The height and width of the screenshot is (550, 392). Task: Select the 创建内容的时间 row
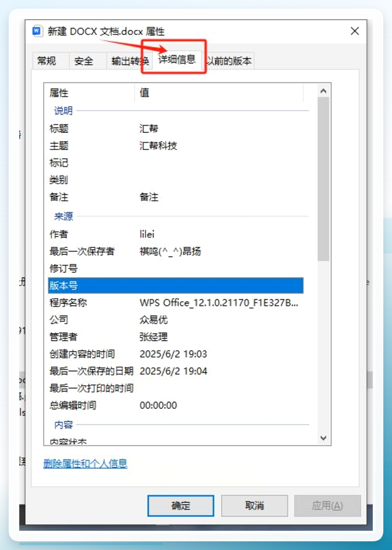[175, 354]
